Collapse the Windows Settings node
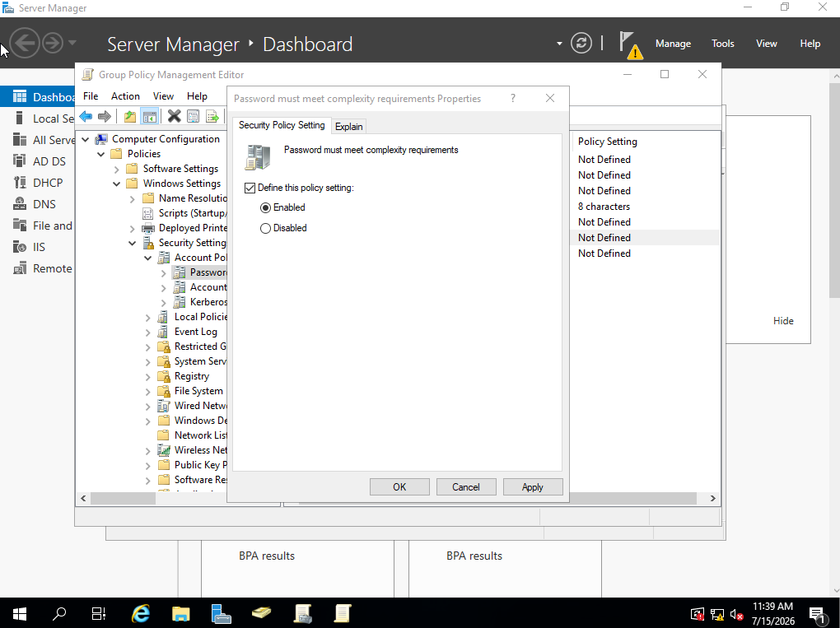Screen dimensions: 840x628 point(116,184)
